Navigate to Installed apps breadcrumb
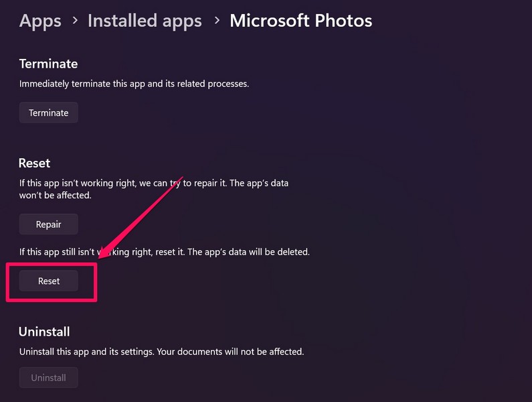This screenshot has width=532, height=402. point(145,21)
